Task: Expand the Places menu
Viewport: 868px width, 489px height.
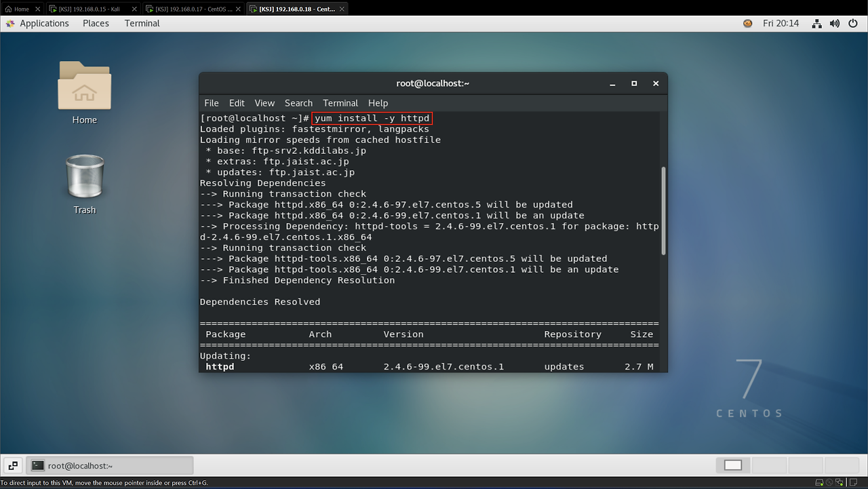Action: tap(96, 23)
